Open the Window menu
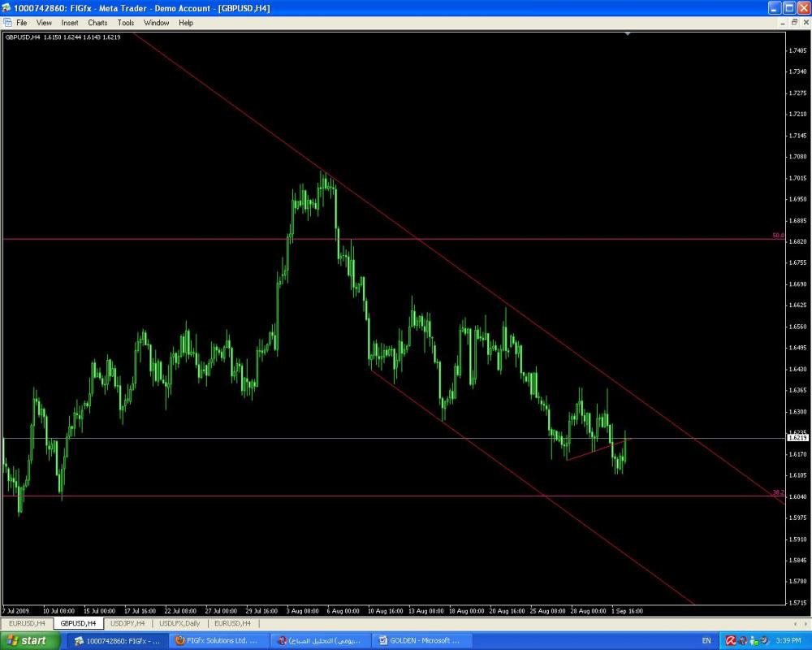Screen dimensions: 812x650 [156, 23]
